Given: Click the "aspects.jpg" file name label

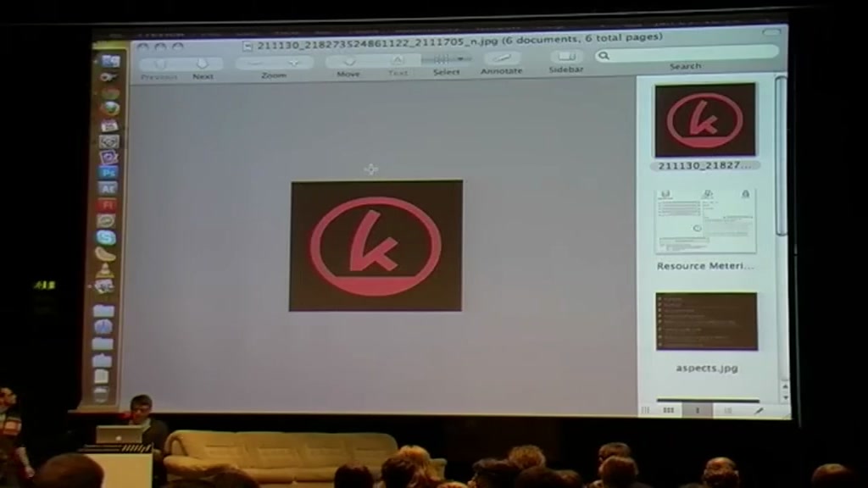Looking at the screenshot, I should click(x=707, y=368).
